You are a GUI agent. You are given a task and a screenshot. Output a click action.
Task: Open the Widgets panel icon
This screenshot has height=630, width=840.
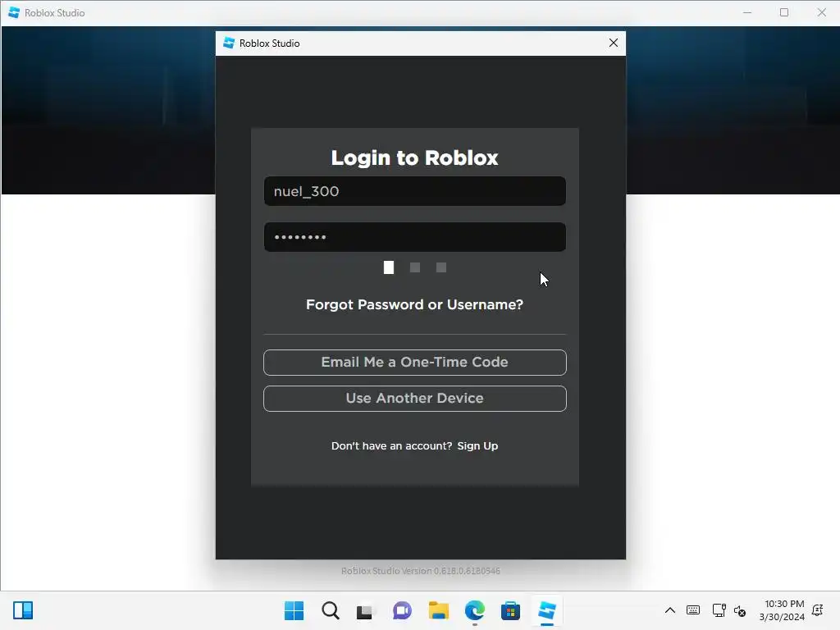point(23,610)
